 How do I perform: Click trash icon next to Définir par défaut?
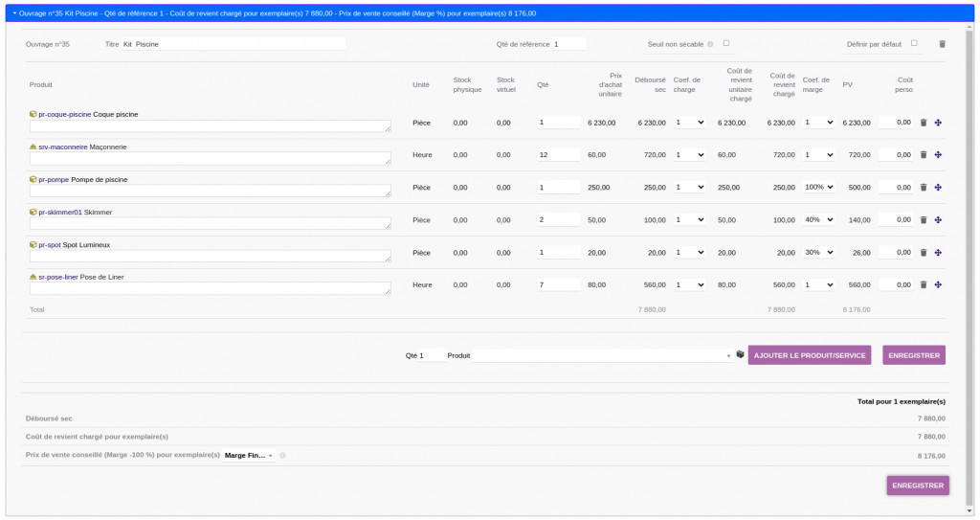942,44
